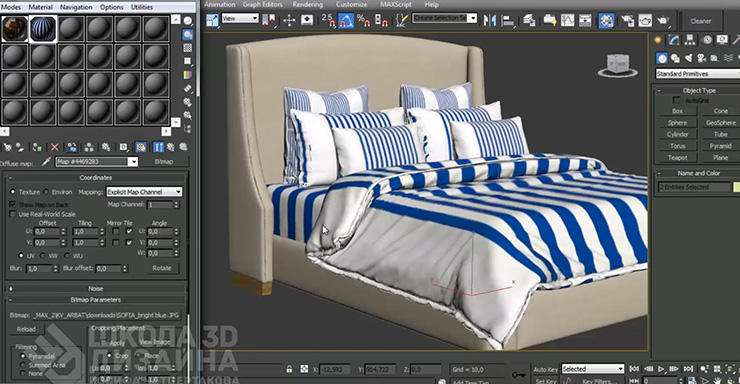
Task: Toggle the Spinner Snap icon
Action: 381,20
